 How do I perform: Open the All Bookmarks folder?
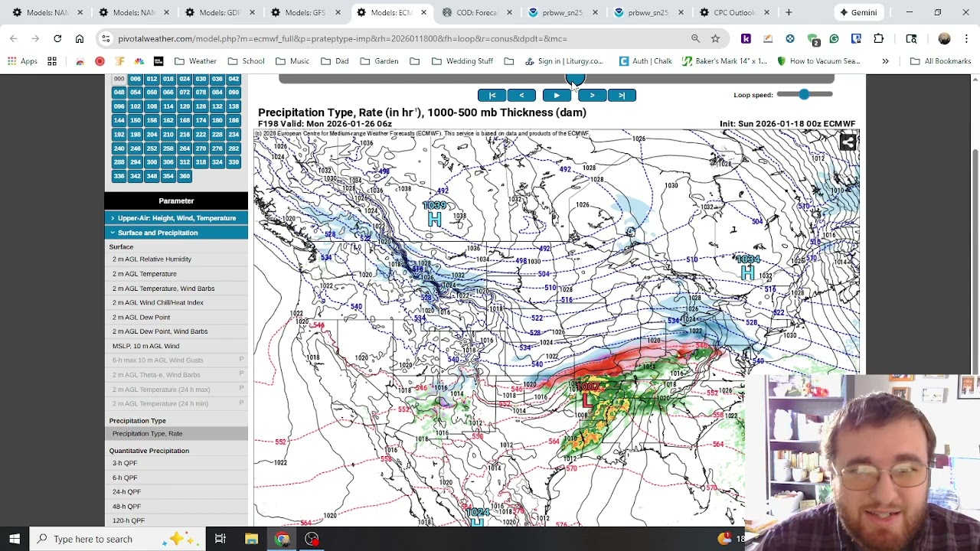(941, 61)
